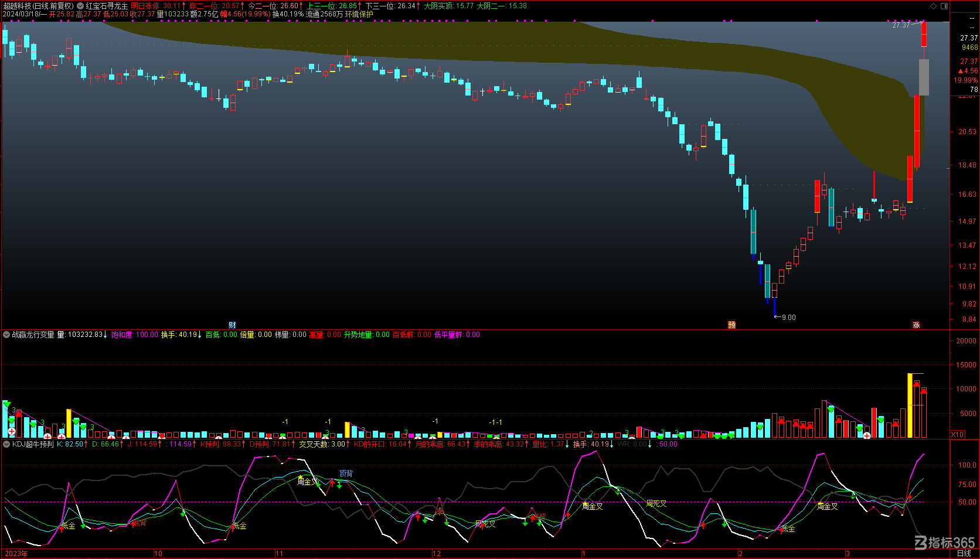Open the KDJ超牛预判 indicator dropdown arrow
This screenshot has height=559, width=980.
point(6,444)
